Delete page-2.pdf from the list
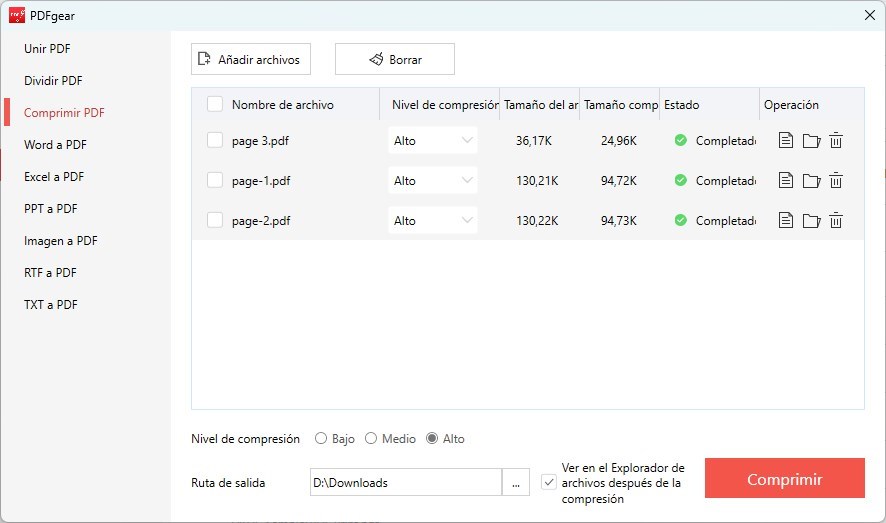 tap(836, 220)
